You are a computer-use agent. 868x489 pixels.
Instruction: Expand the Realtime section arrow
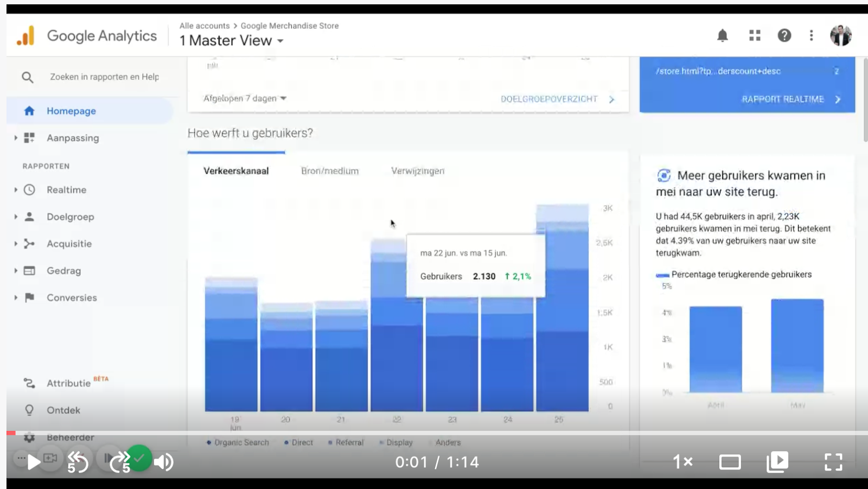(x=16, y=190)
